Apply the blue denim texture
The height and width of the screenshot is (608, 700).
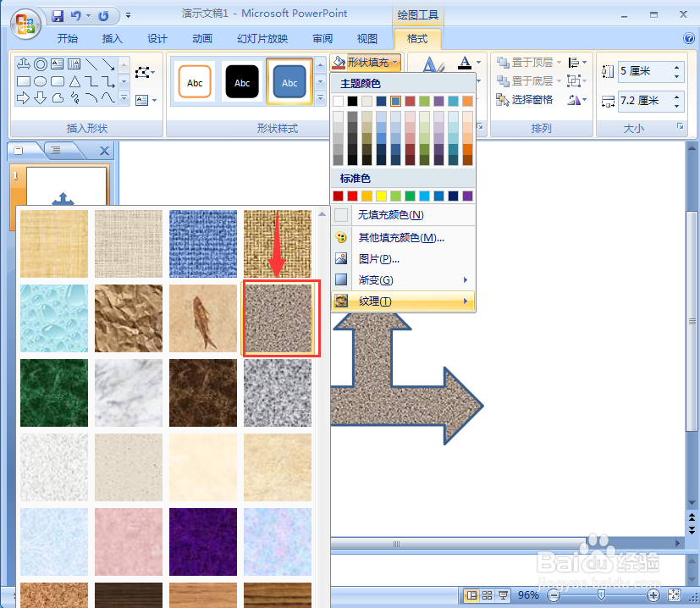point(203,244)
